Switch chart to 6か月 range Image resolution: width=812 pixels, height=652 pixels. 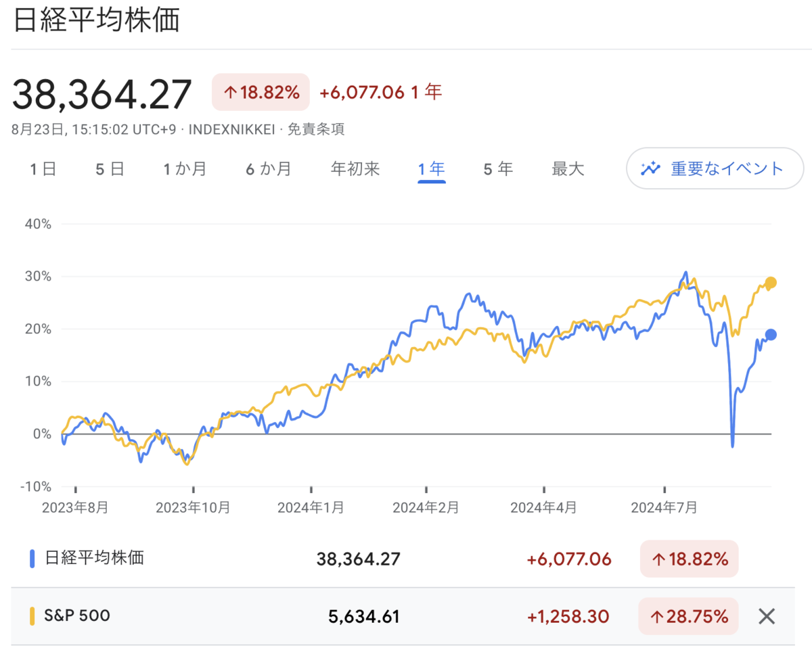(x=269, y=169)
